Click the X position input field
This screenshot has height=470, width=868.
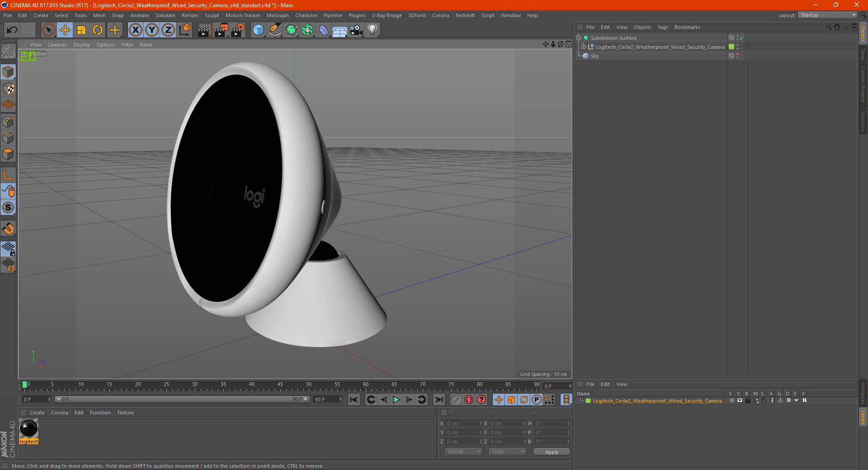464,423
